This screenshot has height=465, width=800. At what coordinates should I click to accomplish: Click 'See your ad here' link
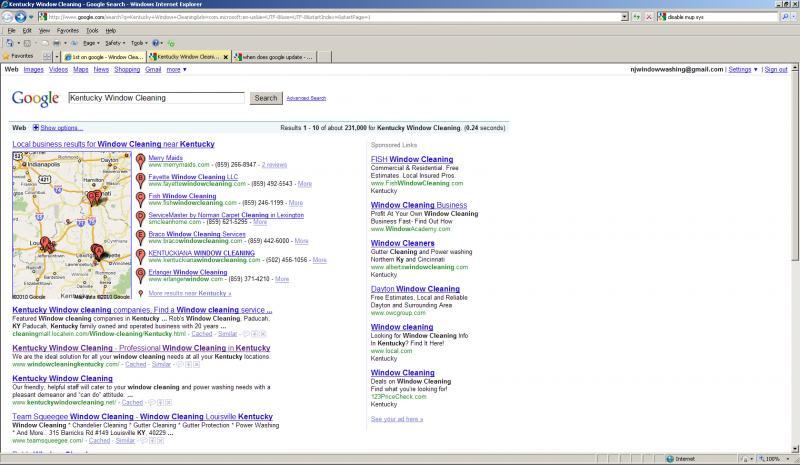pos(397,419)
